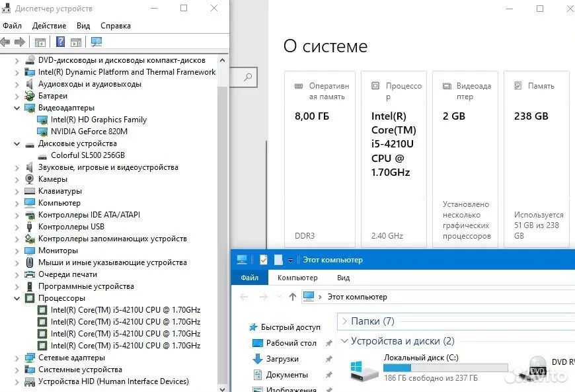
Task: Click the Properties checkmark icon in Explorer title bar
Action: pos(263,260)
